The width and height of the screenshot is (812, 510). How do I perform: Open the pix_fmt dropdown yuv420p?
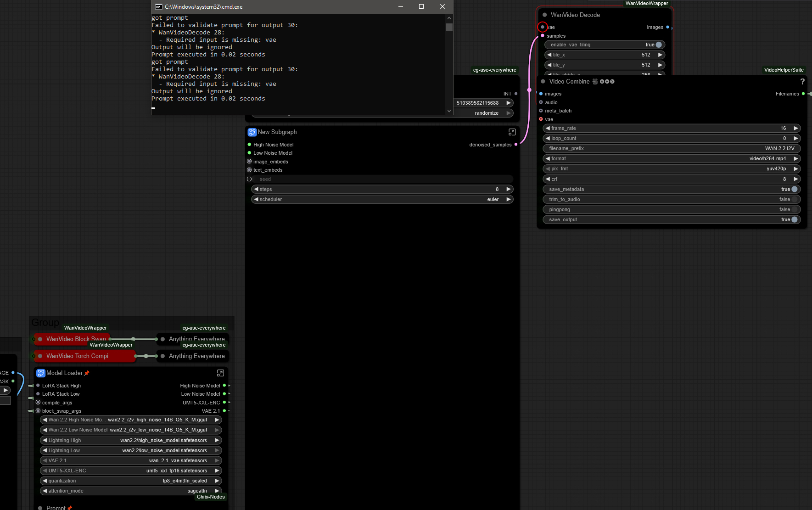(x=672, y=168)
